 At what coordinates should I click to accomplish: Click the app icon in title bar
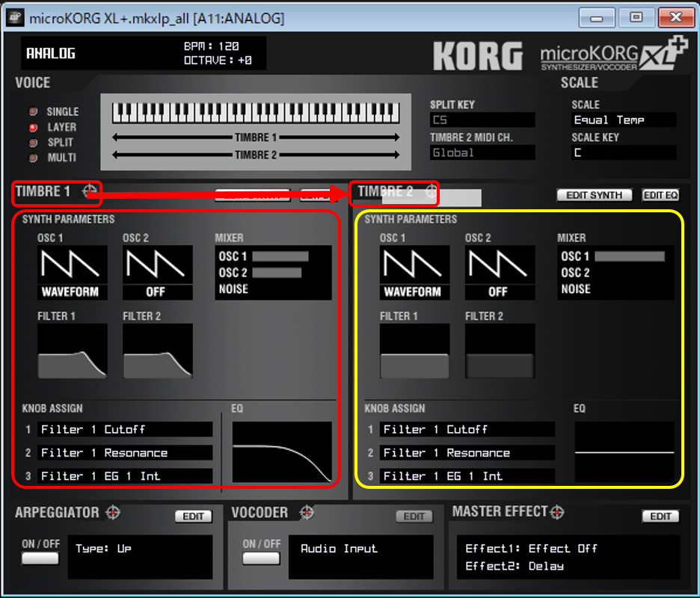(15, 18)
